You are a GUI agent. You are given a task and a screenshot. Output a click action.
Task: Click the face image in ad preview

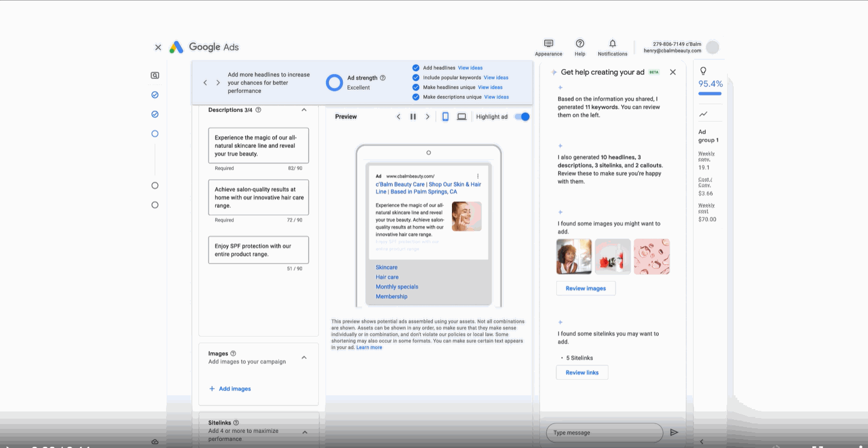click(x=466, y=216)
